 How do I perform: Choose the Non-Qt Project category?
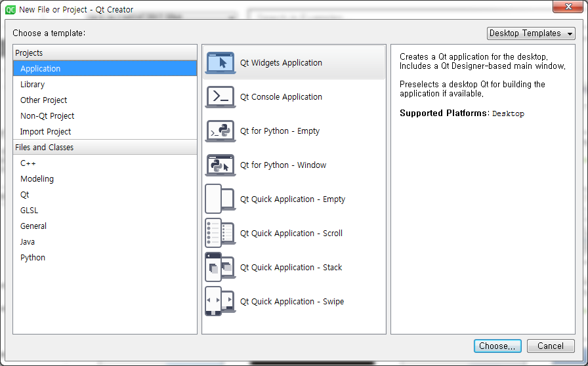click(x=105, y=116)
